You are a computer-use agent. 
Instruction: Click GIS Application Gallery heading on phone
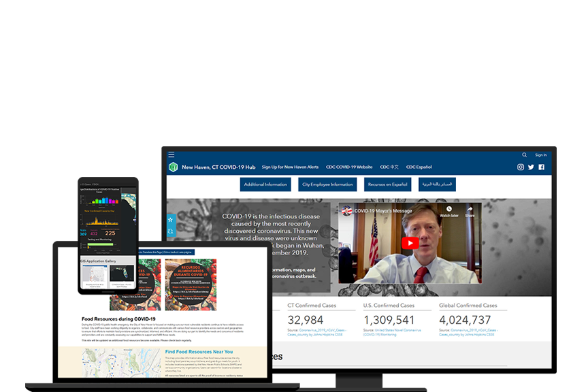pos(98,261)
